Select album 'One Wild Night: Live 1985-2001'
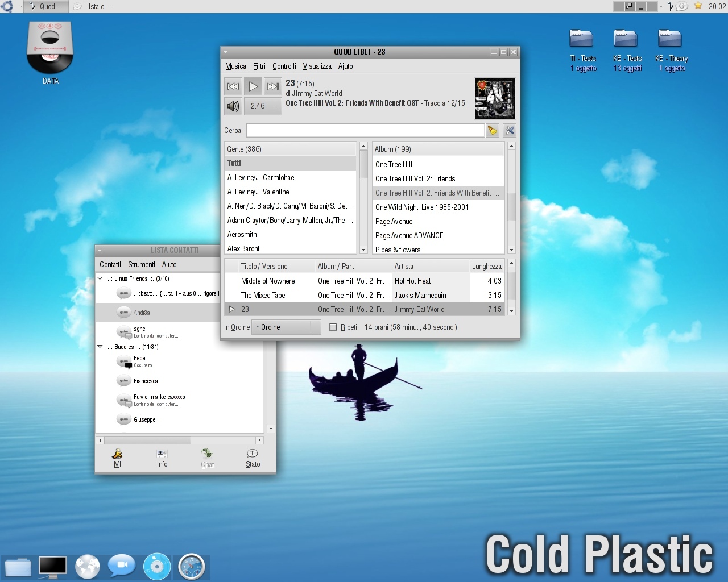Viewport: 728px width, 582px height. coord(438,207)
